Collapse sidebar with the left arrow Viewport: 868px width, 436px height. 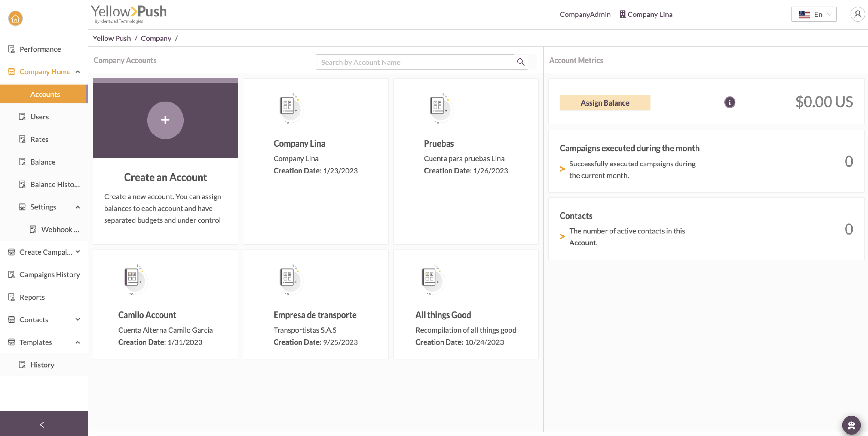pos(42,425)
